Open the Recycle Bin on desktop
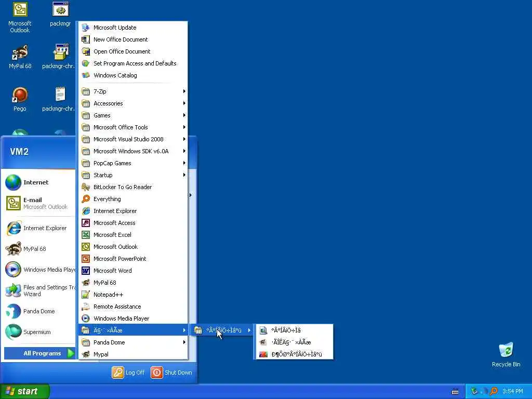This screenshot has width=532, height=399. coord(506,354)
